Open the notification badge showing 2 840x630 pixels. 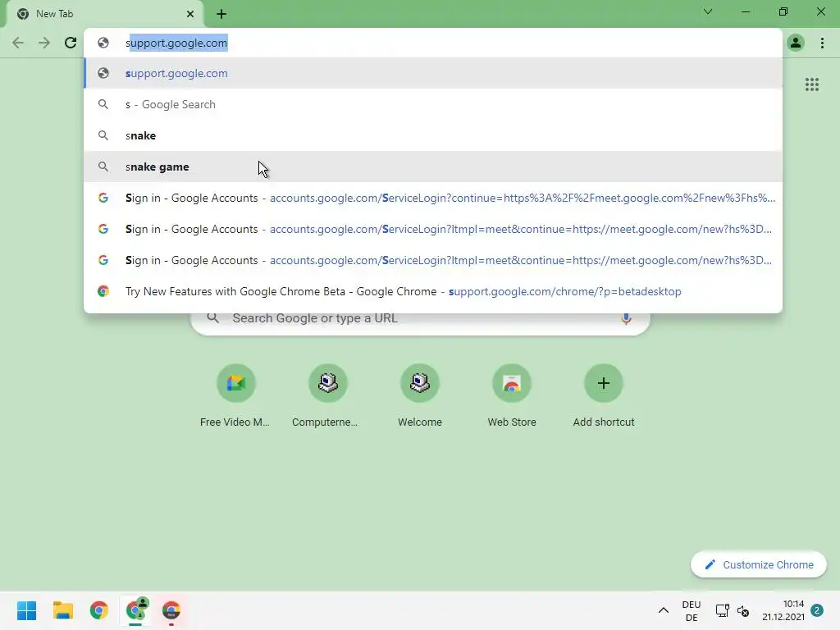tap(817, 610)
